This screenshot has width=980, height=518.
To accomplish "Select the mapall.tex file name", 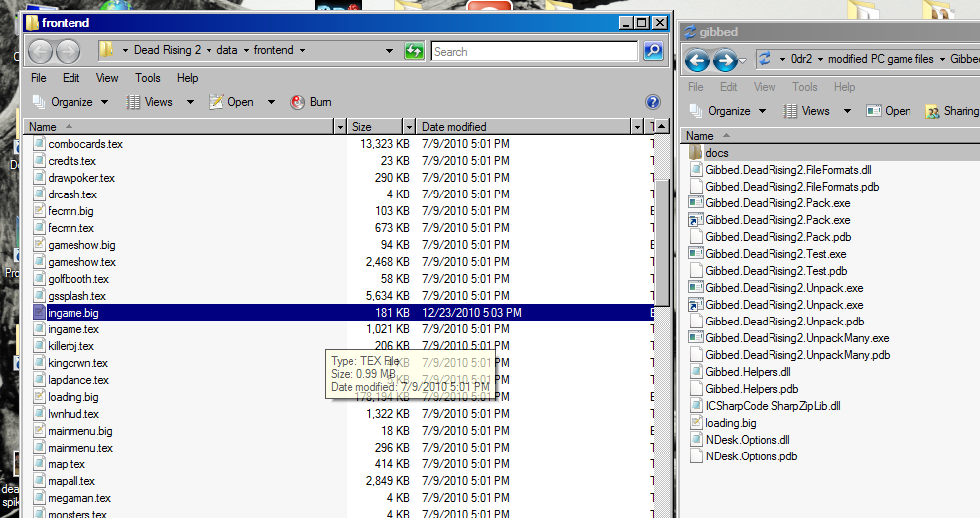I will click(x=71, y=481).
